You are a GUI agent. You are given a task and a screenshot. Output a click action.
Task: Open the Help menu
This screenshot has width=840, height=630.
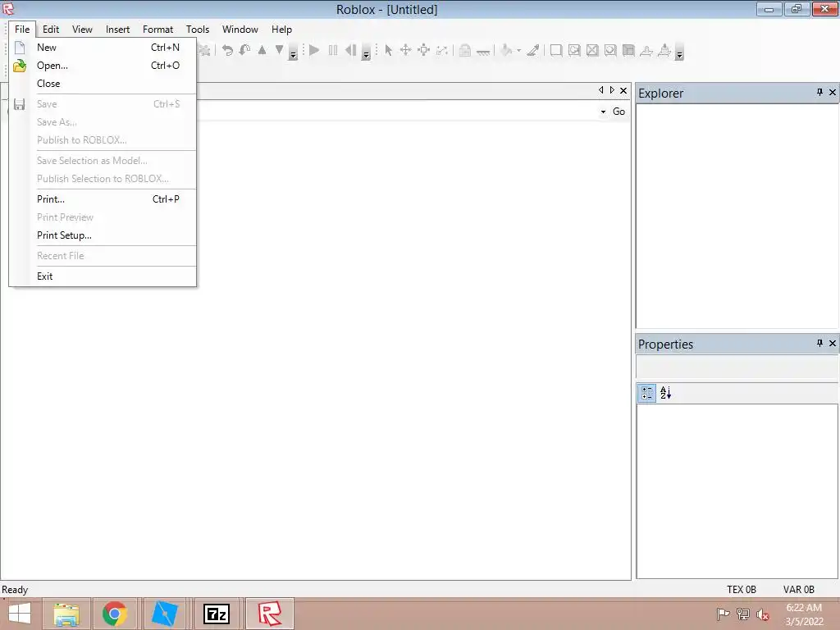281,30
